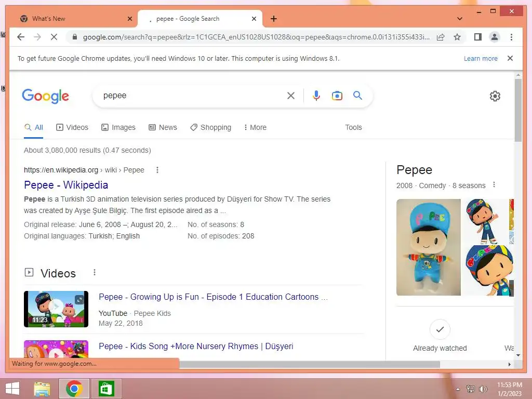Start voice search with the microphone

[316, 96]
